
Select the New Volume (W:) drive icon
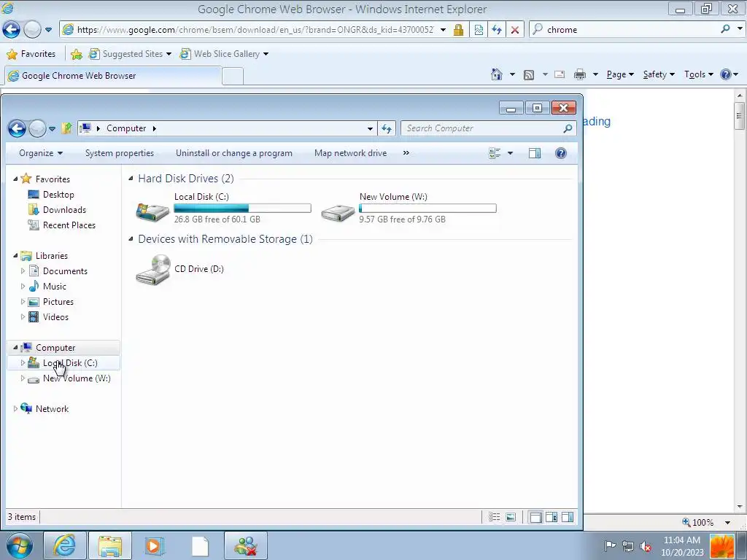(338, 212)
